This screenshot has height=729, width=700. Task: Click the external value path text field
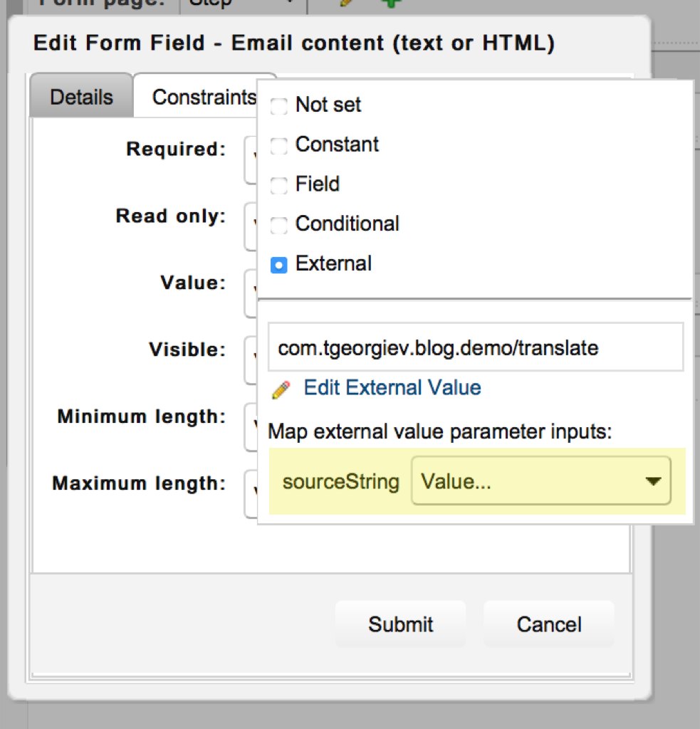click(x=475, y=348)
